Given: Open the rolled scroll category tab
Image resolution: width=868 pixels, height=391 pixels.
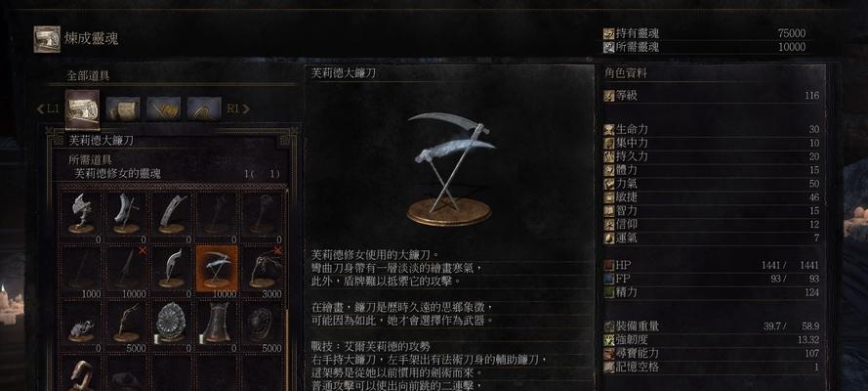Looking at the screenshot, I should tap(123, 109).
